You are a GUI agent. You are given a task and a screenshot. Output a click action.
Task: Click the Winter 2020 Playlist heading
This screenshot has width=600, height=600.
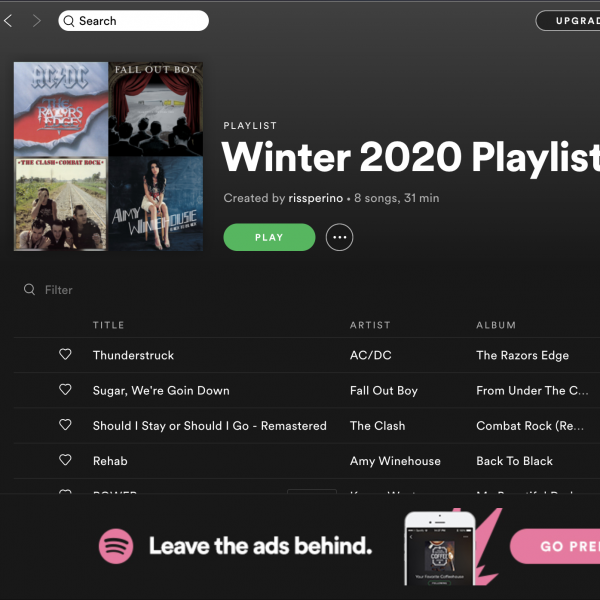coord(411,158)
